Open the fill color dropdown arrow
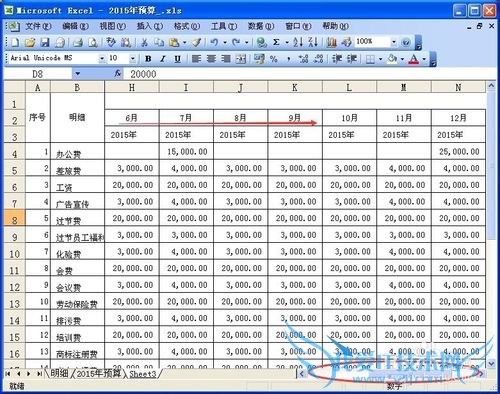Screen dimensions: 500x394 point(402,59)
